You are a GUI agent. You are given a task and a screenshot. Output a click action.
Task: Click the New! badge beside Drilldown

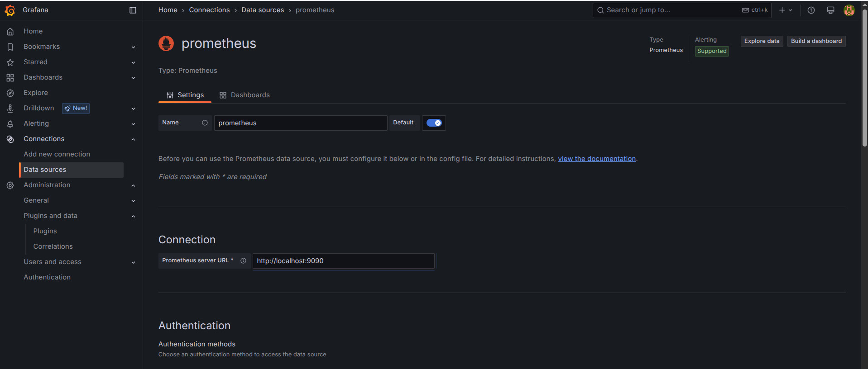76,108
